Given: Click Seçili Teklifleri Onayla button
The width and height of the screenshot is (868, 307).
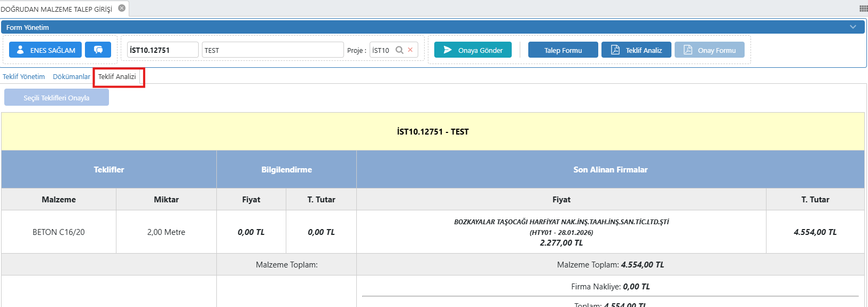Looking at the screenshot, I should [57, 98].
